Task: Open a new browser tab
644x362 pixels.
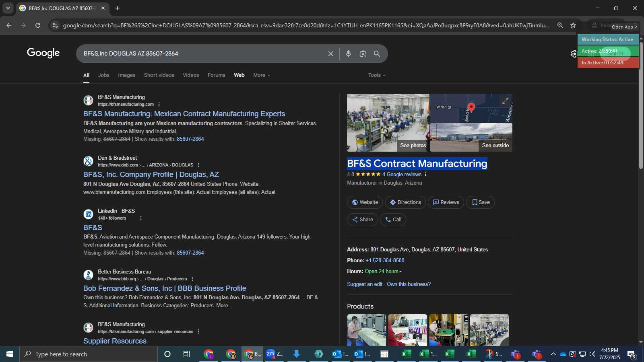Action: point(118,8)
